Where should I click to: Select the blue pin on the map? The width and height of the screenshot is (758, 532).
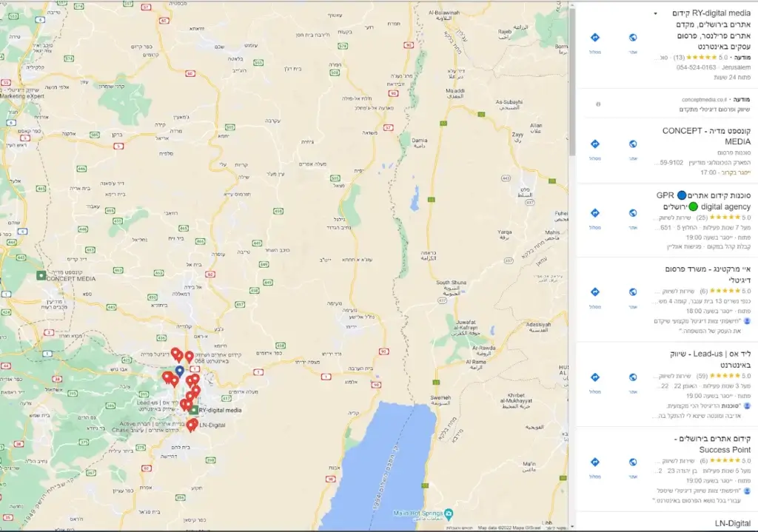coord(179,371)
